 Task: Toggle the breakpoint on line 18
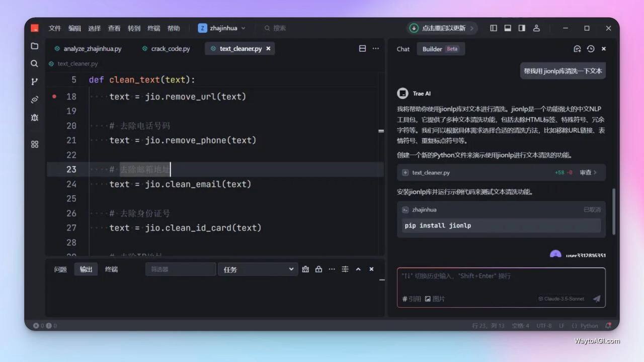[x=54, y=97]
